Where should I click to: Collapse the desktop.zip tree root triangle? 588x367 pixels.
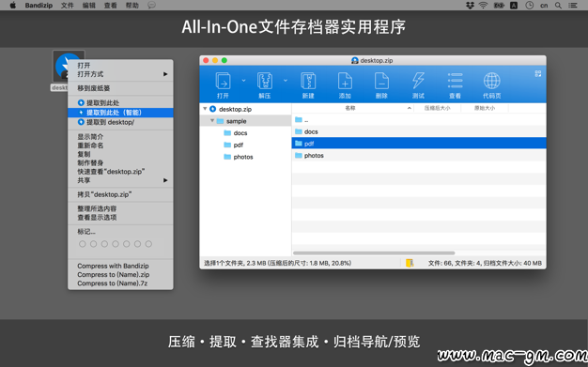[205, 109]
